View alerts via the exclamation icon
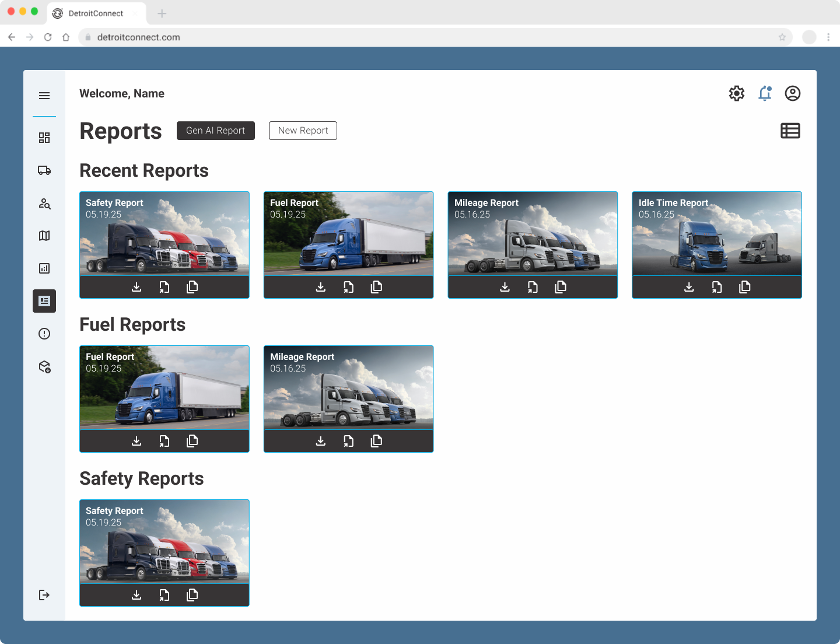 tap(44, 333)
